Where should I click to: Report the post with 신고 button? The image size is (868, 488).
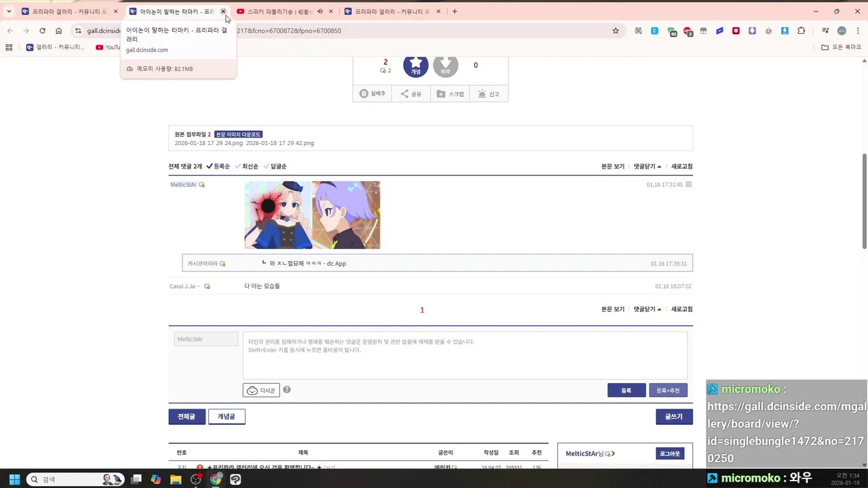[x=488, y=94]
